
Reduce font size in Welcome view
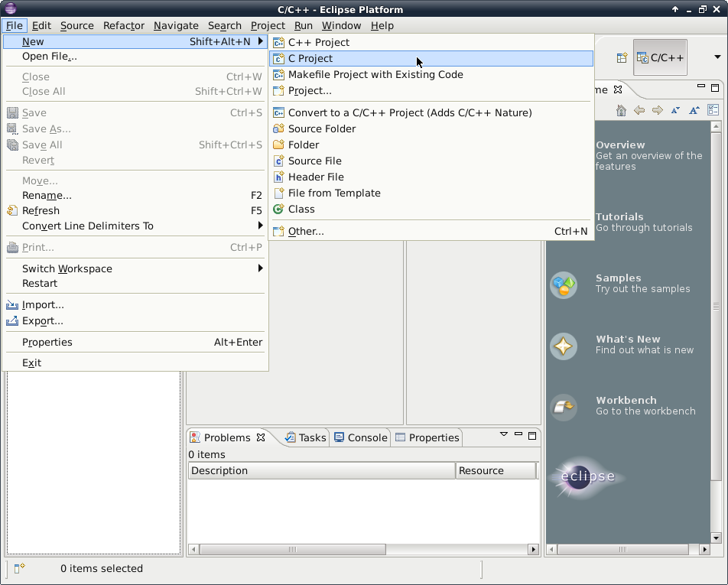tap(675, 110)
